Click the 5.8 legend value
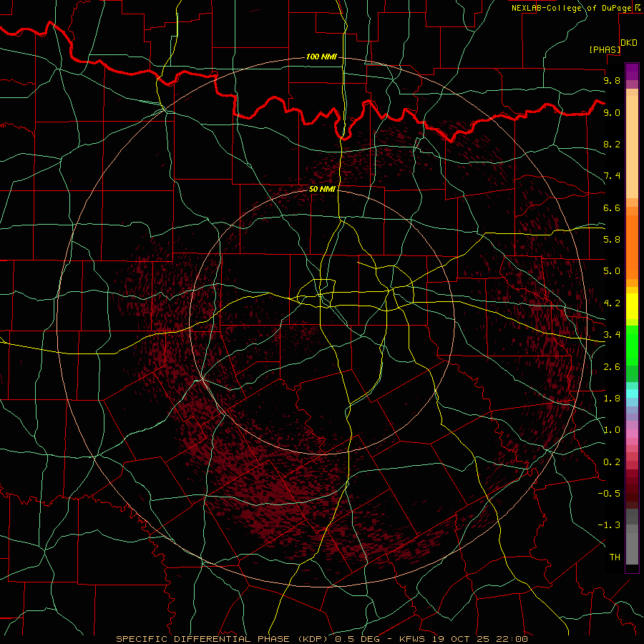 tap(612, 240)
